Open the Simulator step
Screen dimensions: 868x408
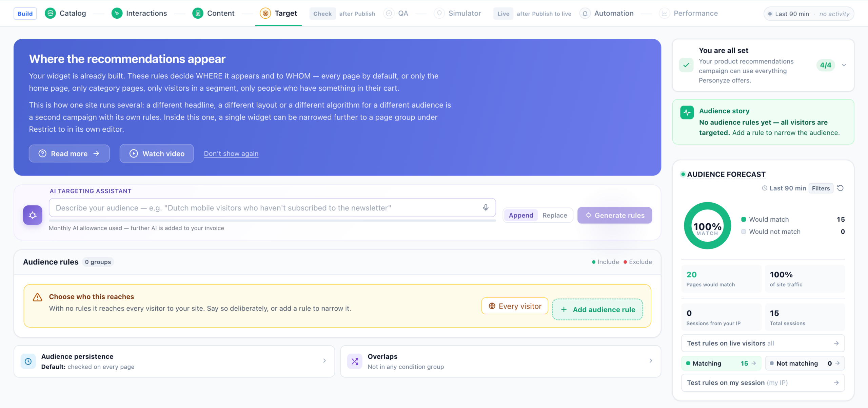point(457,13)
